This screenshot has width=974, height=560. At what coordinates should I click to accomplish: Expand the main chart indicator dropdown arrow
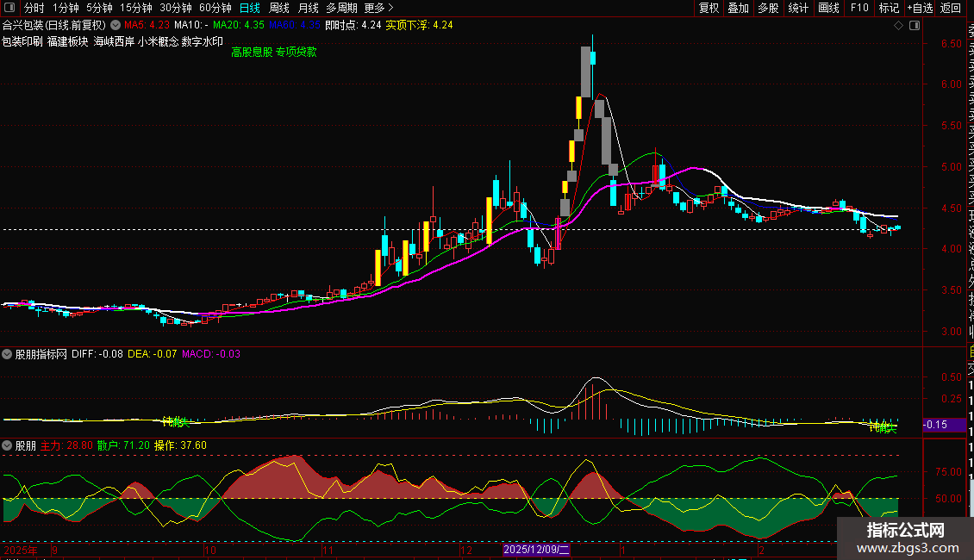coord(116,26)
